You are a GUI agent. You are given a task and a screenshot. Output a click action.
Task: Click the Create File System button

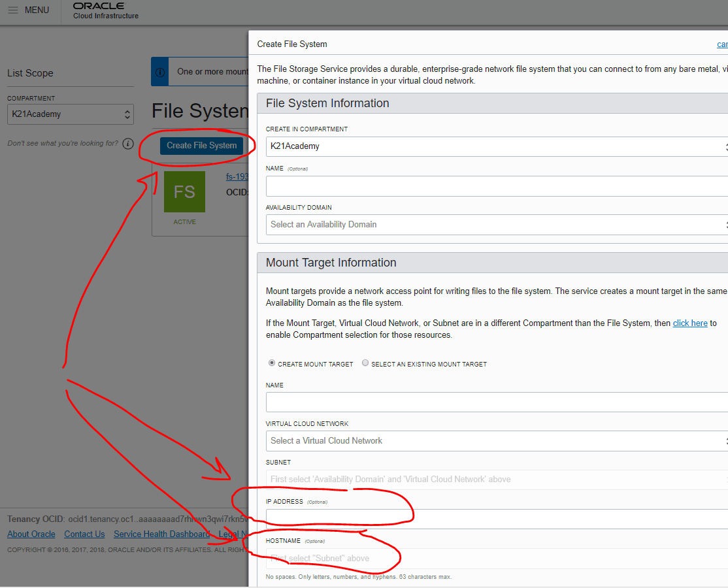tap(201, 146)
